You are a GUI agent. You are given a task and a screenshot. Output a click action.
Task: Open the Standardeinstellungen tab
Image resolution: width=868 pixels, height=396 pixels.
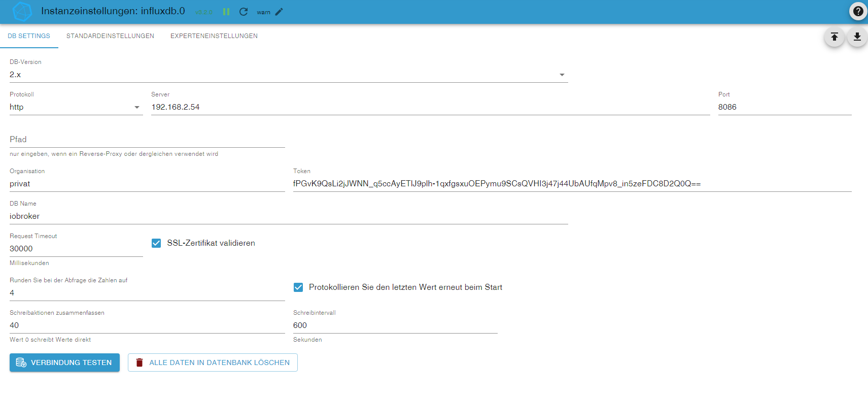[110, 36]
